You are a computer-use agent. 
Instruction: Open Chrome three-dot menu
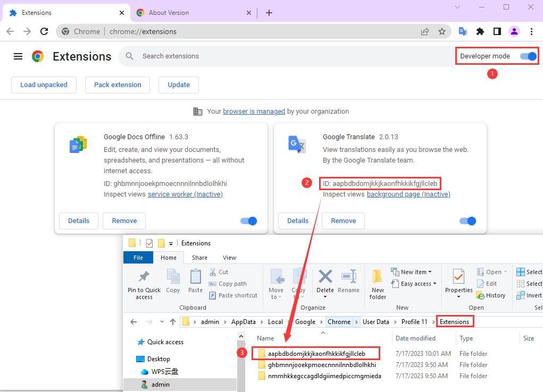pos(532,31)
